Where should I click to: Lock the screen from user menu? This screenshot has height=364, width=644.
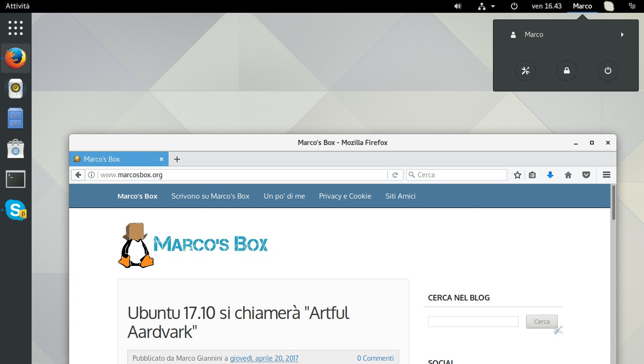click(x=566, y=71)
